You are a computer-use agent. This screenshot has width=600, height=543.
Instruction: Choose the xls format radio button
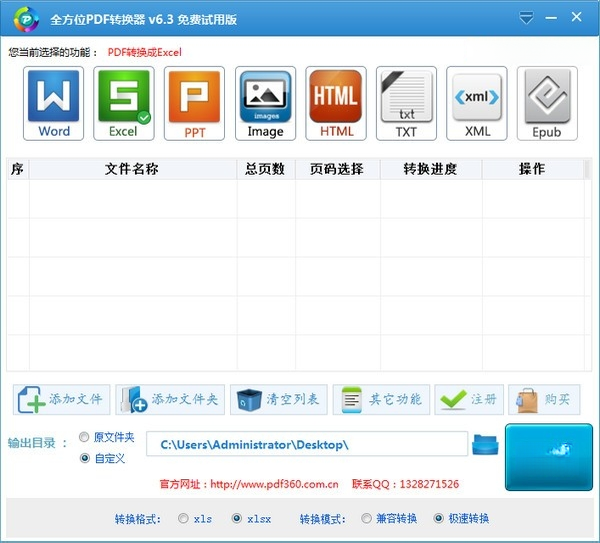click(183, 519)
